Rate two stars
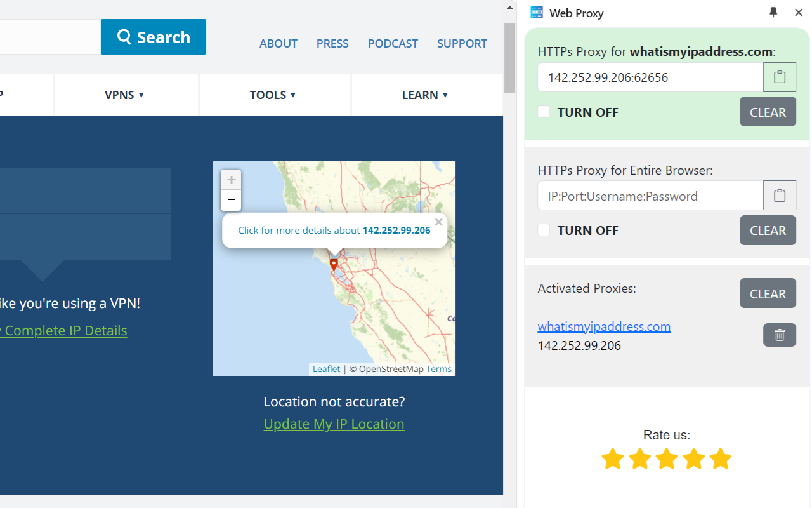The image size is (812, 508). coord(639,458)
